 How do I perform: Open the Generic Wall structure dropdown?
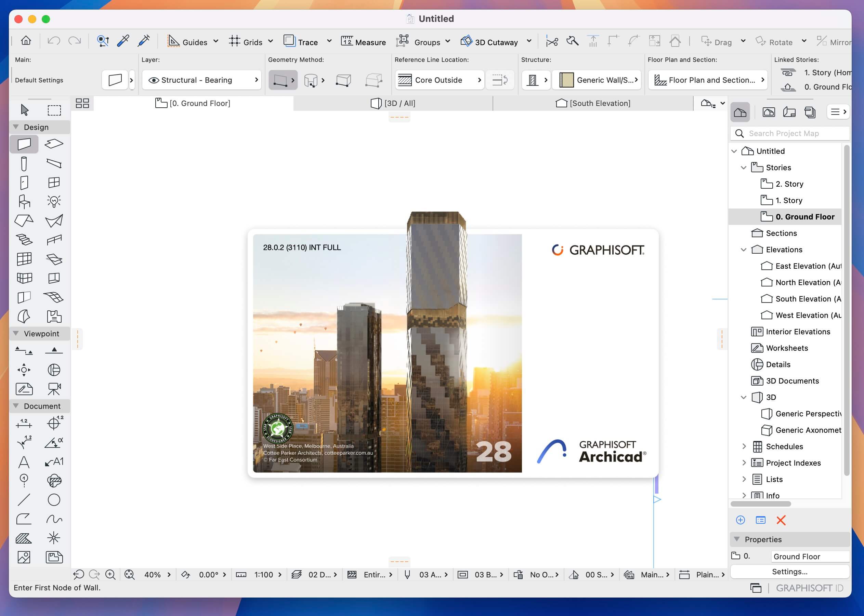(597, 80)
